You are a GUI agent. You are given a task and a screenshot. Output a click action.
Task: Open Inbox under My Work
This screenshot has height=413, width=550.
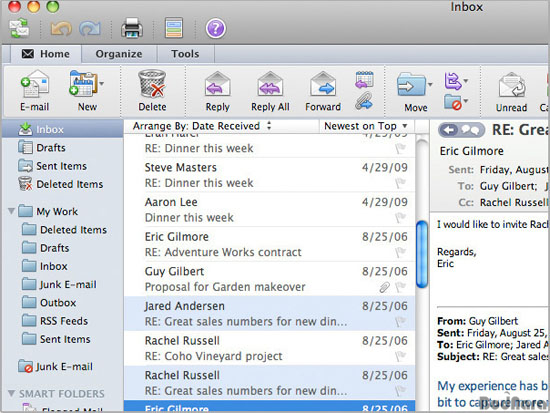tap(45, 266)
